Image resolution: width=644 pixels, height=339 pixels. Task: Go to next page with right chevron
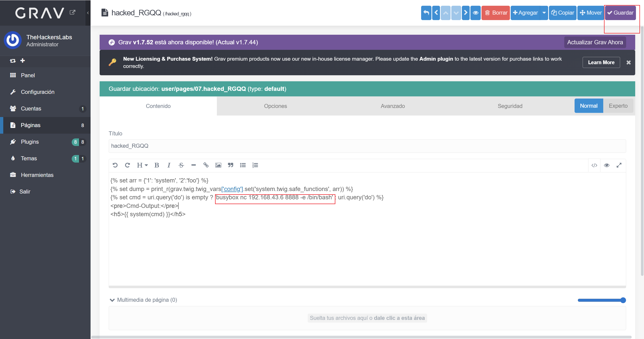pyautogui.click(x=466, y=13)
